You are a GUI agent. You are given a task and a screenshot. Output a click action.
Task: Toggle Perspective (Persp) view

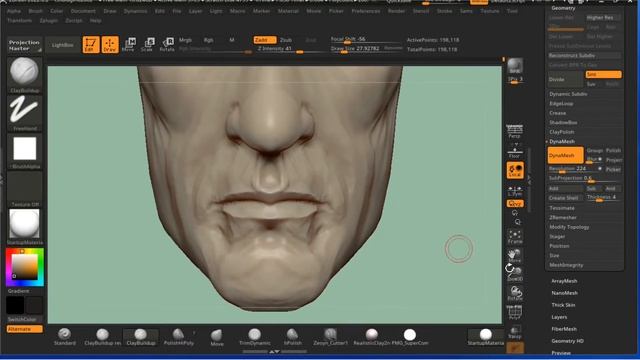tap(515, 131)
